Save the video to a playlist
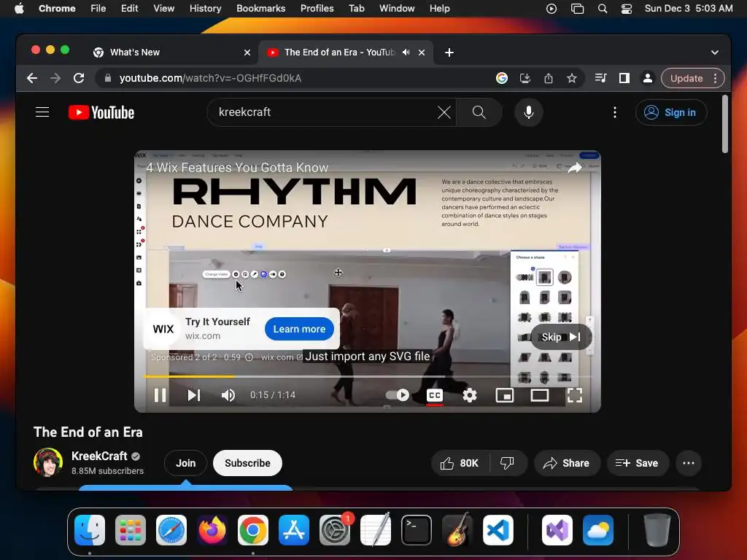The height and width of the screenshot is (560, 747). [638, 463]
